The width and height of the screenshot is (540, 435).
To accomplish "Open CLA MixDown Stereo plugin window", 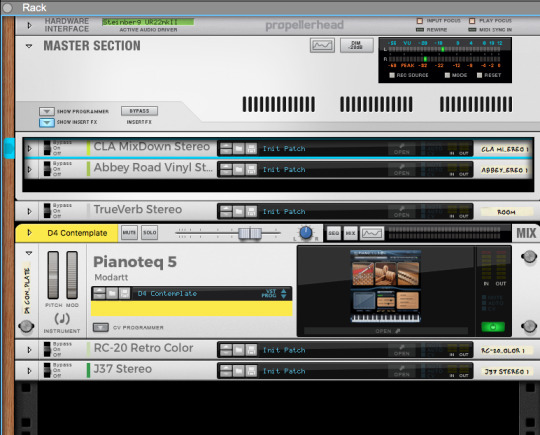I will [402, 149].
